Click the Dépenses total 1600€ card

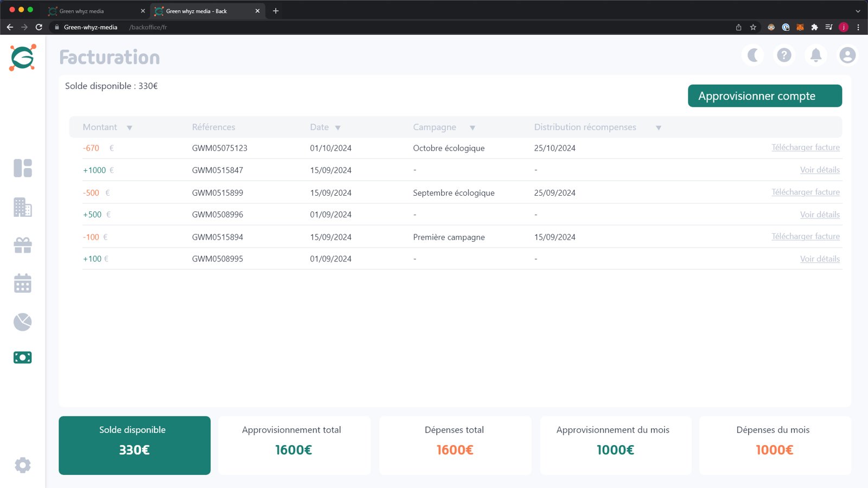[x=455, y=446]
